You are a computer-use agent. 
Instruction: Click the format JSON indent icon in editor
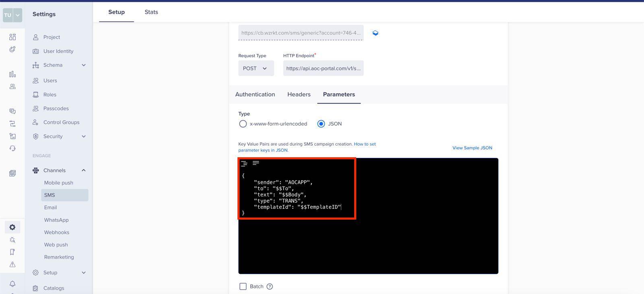pyautogui.click(x=244, y=163)
